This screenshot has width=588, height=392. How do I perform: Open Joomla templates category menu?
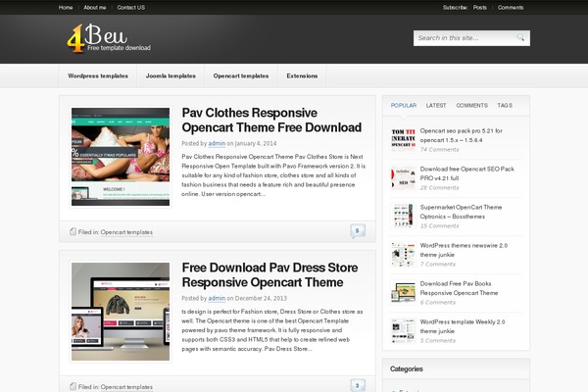click(x=171, y=75)
